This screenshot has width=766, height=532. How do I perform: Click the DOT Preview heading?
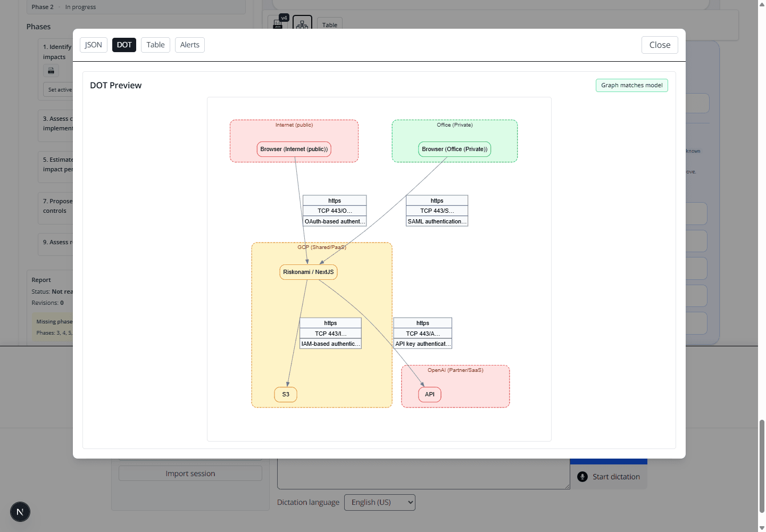tap(115, 85)
